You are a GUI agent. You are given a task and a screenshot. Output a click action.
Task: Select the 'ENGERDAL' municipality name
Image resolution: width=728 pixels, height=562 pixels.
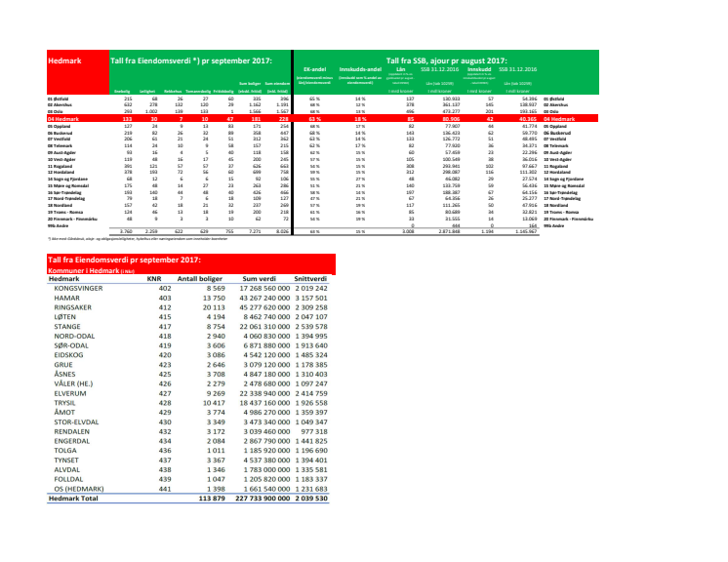(x=72, y=441)
